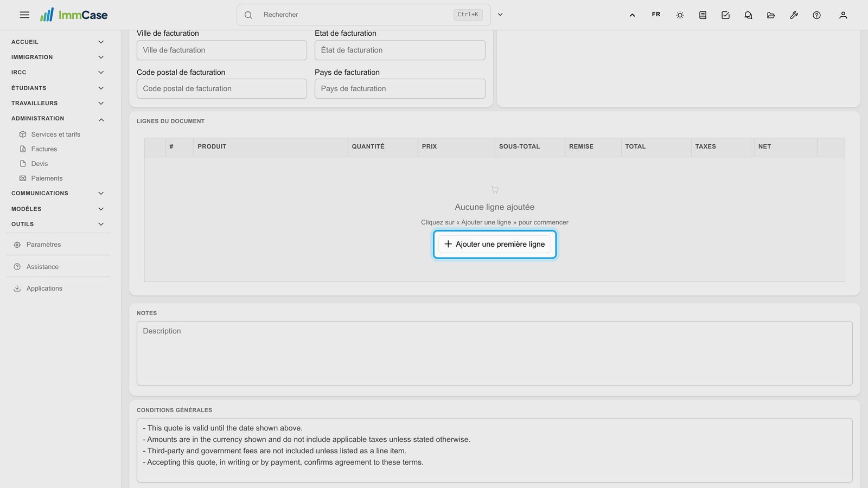Collapse the ADMINISTRATION sidebar section

coord(58,119)
